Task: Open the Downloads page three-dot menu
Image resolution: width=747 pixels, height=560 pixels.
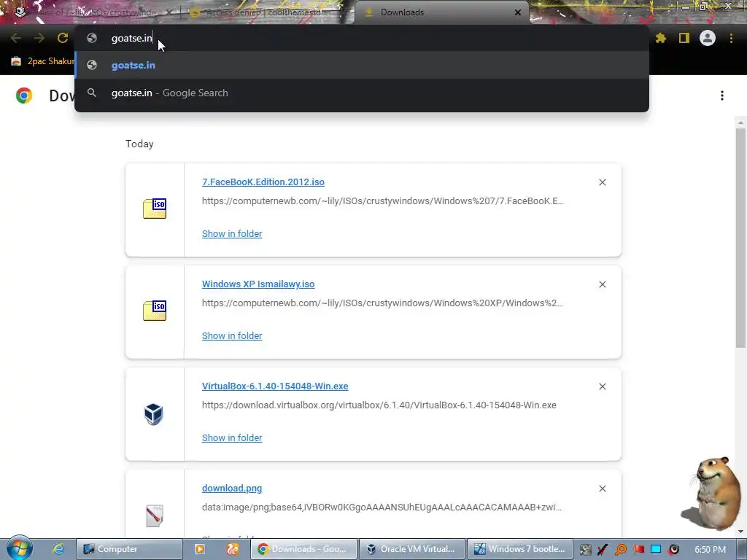Action: point(722,96)
